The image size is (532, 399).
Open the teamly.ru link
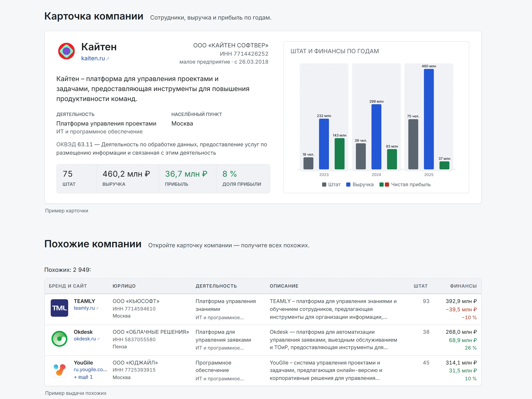pyautogui.click(x=86, y=308)
